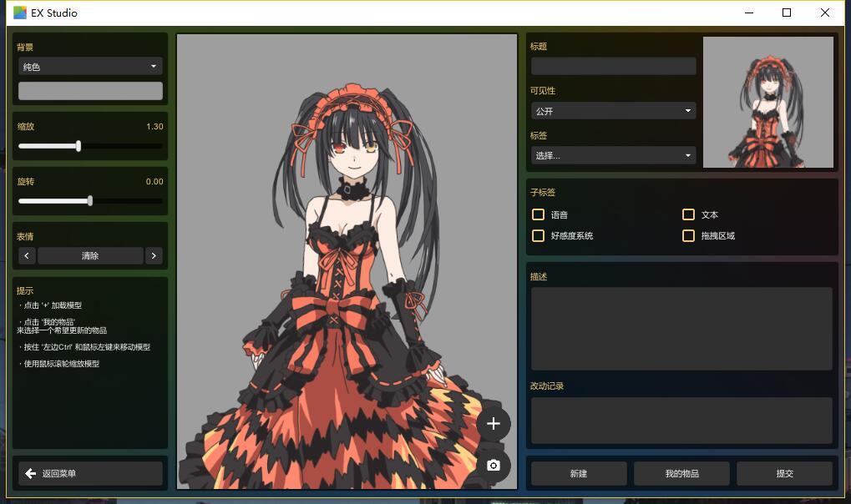Viewport: 851px width, 504px height.
Task: Click the 新建 button
Action: click(x=579, y=474)
